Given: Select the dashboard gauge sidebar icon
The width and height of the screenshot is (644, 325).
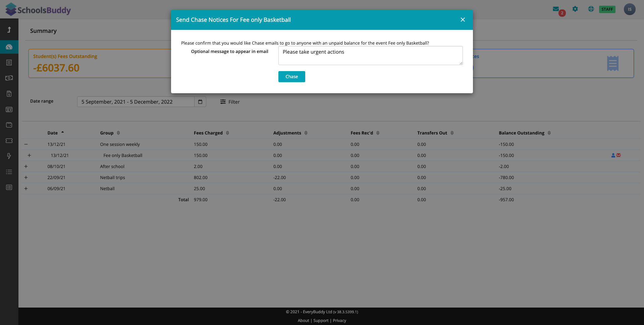Looking at the screenshot, I should [x=9, y=47].
